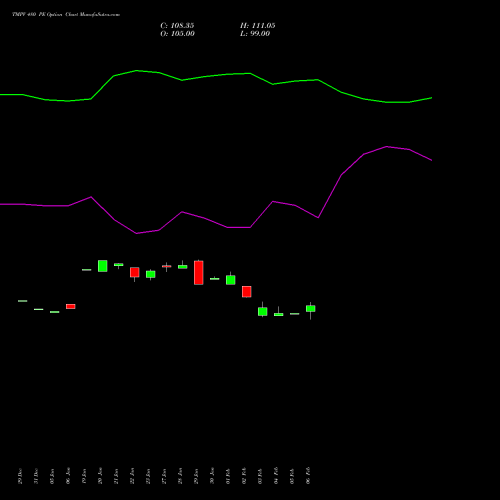
Task: Select the 30 Jan date label
Action: pos(212,476)
